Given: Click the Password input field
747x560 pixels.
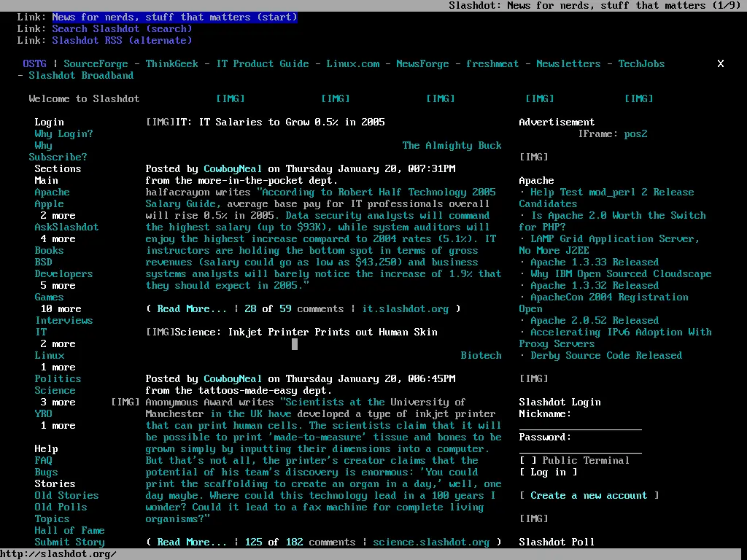Looking at the screenshot, I should (x=580, y=448).
